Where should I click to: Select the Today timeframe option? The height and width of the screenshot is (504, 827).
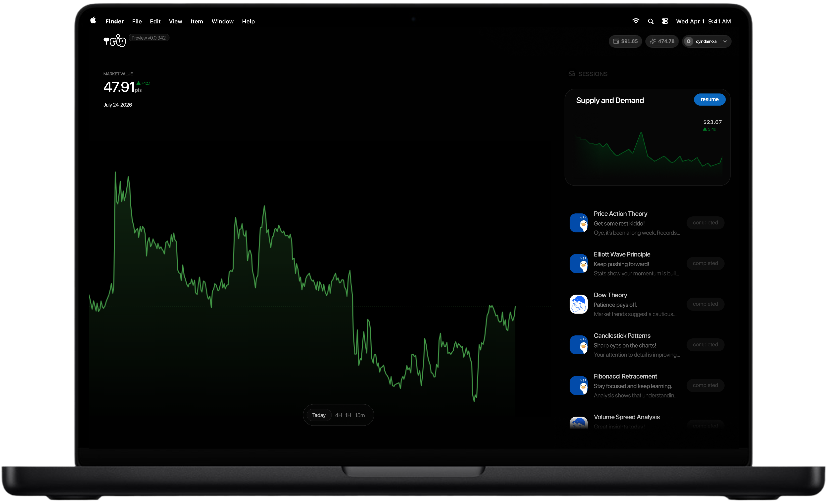[x=319, y=415]
